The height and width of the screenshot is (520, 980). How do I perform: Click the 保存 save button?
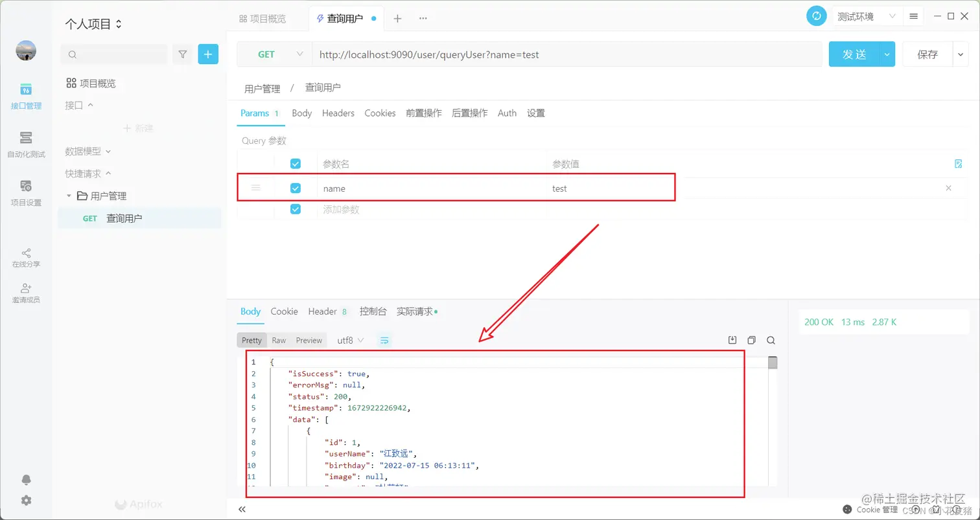tap(927, 54)
